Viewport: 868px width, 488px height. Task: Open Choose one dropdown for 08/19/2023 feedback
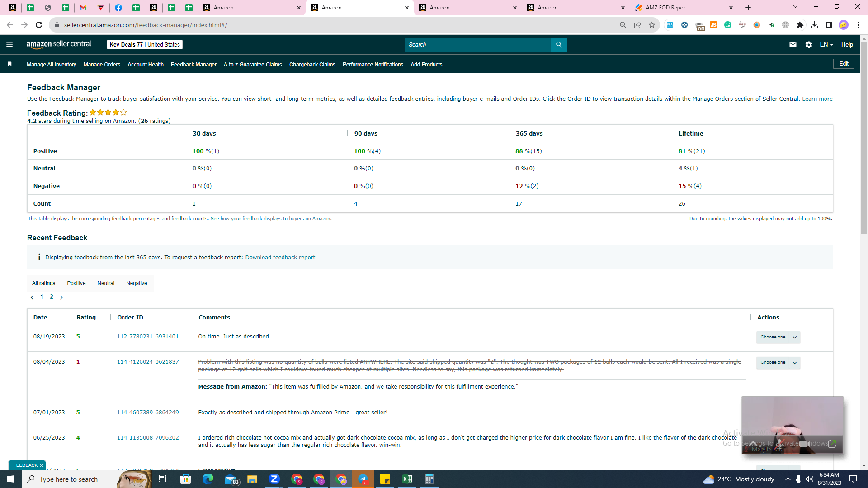pos(778,337)
